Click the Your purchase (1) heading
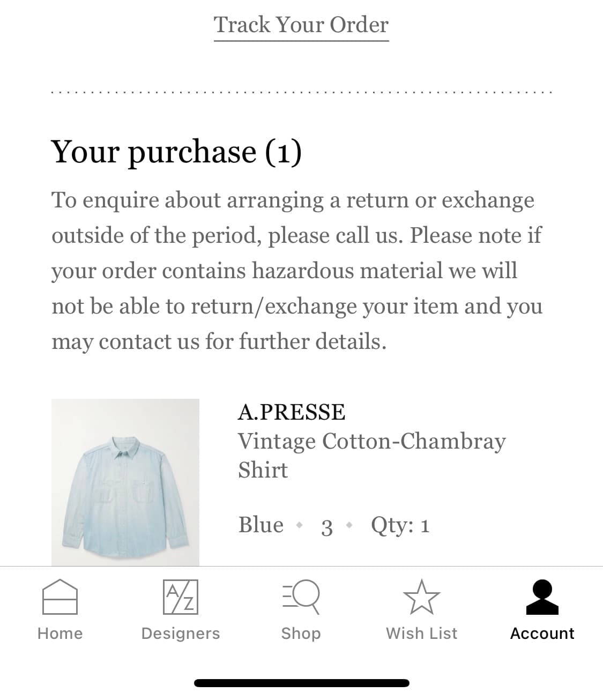This screenshot has width=603, height=700. tap(176, 152)
